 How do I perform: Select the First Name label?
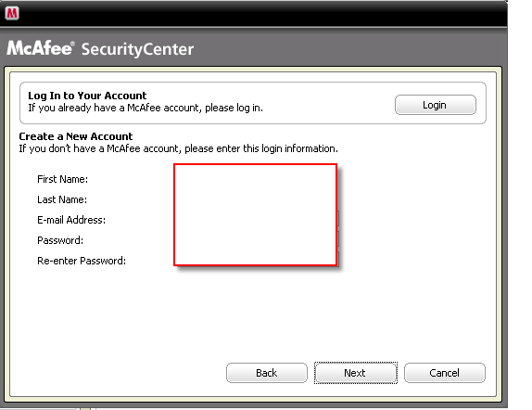click(62, 179)
